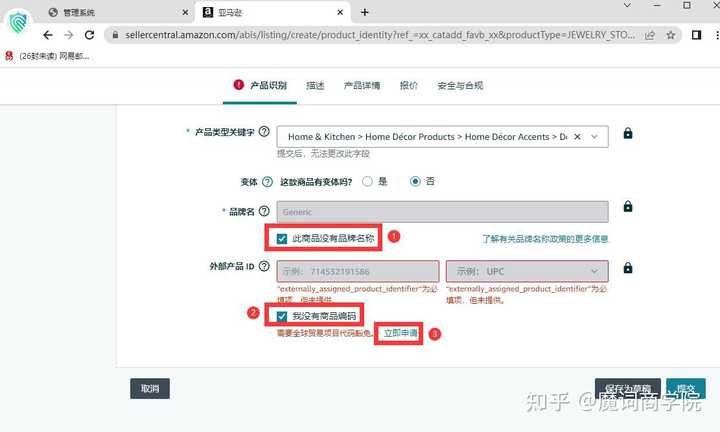Image resolution: width=720 pixels, height=432 pixels.
Task: Click lock icon beside product type field
Action: click(x=628, y=133)
